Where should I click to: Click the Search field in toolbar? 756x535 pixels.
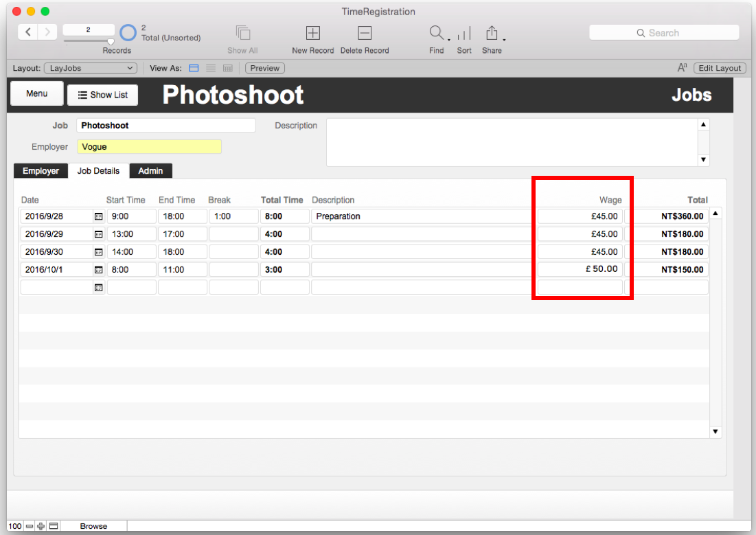[664, 33]
